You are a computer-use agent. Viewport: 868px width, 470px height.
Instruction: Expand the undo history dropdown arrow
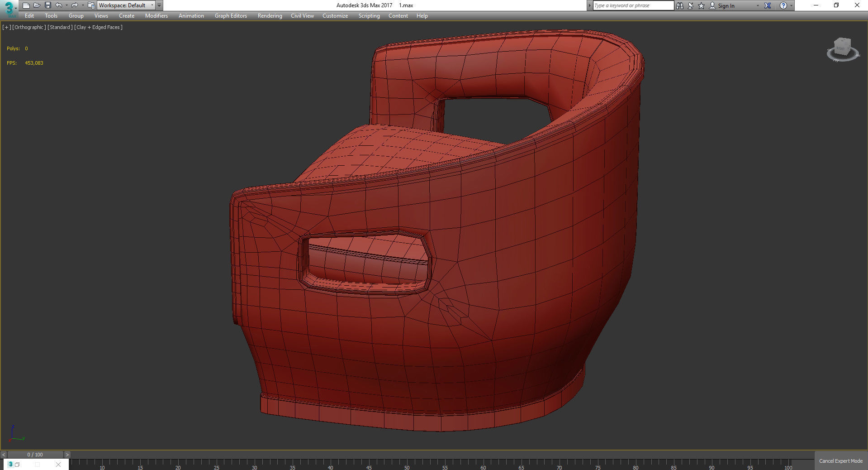click(66, 5)
